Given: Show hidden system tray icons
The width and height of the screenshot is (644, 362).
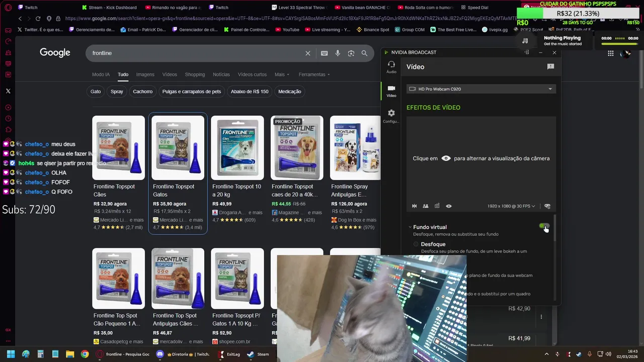Looking at the screenshot, I should (547, 354).
